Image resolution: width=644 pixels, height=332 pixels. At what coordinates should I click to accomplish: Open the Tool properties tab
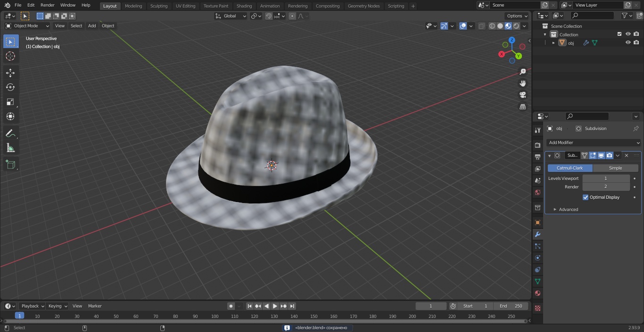tap(537, 130)
